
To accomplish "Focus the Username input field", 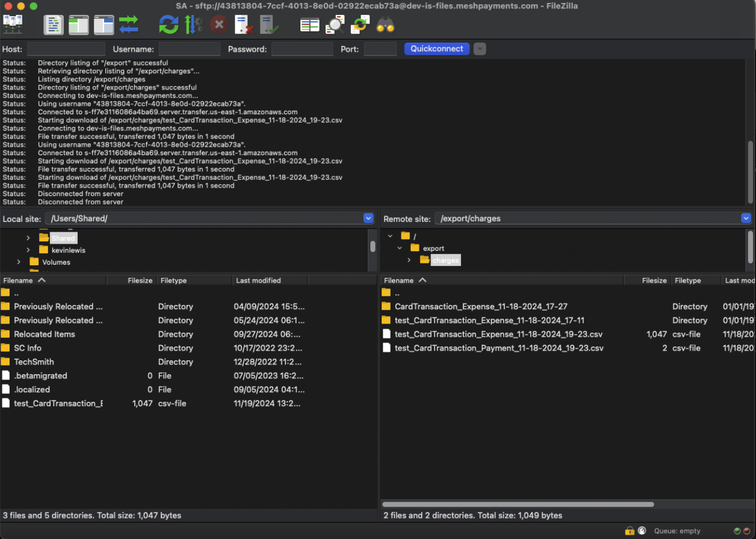I will tap(190, 49).
